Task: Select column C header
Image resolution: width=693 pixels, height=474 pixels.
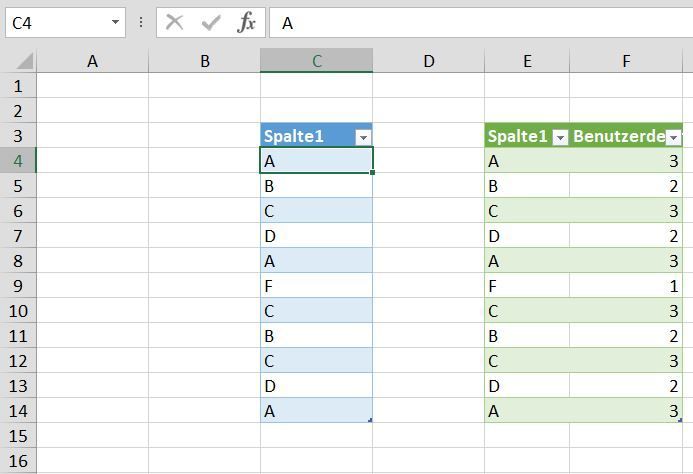Action: click(316, 61)
